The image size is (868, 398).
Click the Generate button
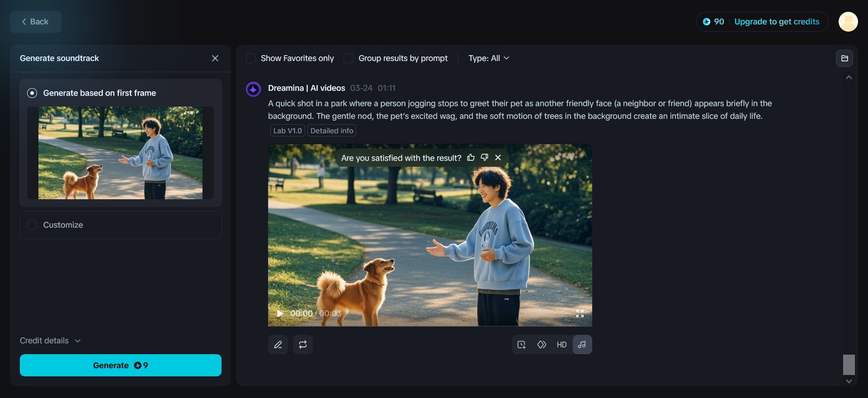click(x=121, y=365)
